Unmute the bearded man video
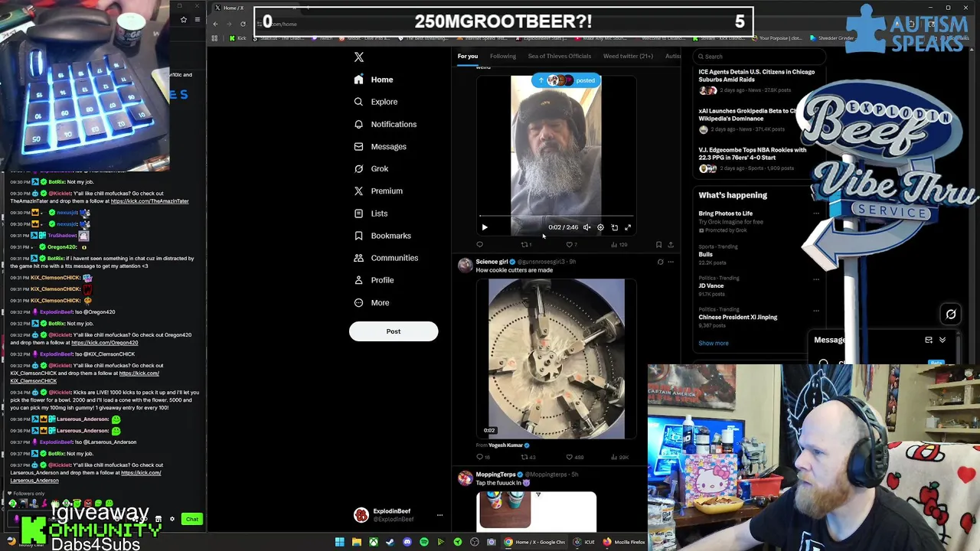Screen dimensions: 980x551 pos(587,227)
